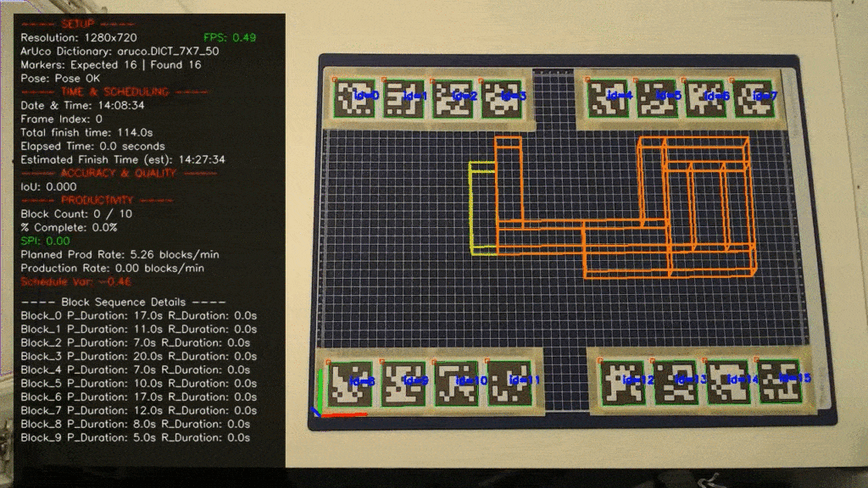Select ArUco marker id=7
Image resolution: width=868 pixels, height=488 pixels.
pos(754,97)
